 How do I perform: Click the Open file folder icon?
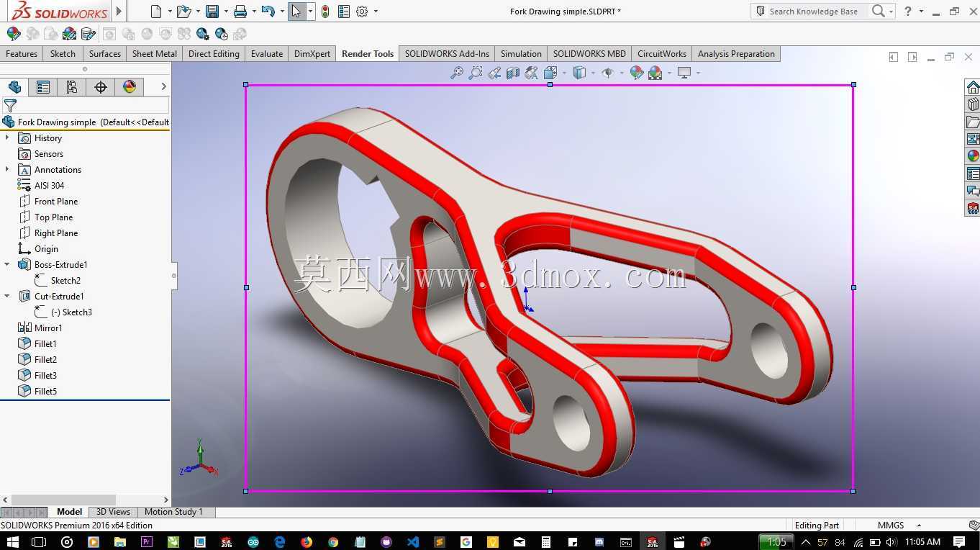183,11
